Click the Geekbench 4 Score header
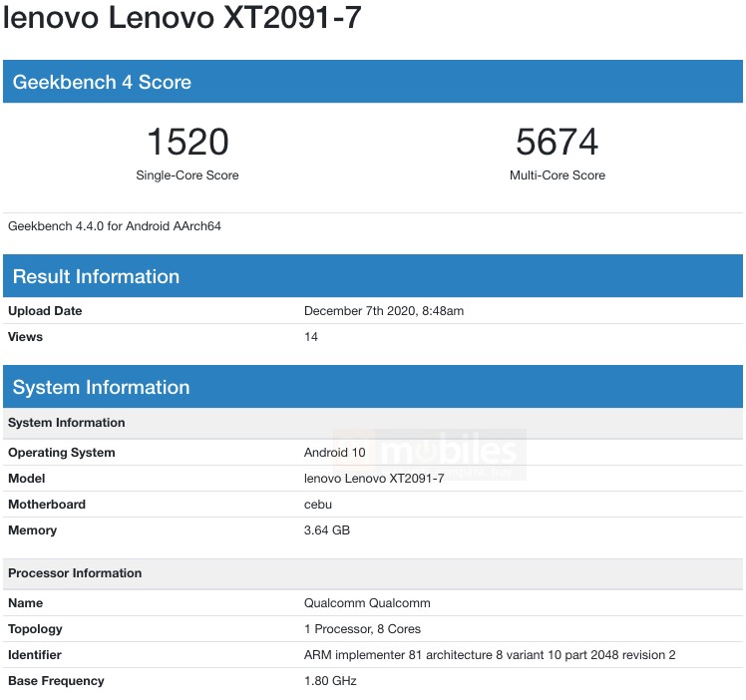Viewport: 746px width, 700px height. 373,82
